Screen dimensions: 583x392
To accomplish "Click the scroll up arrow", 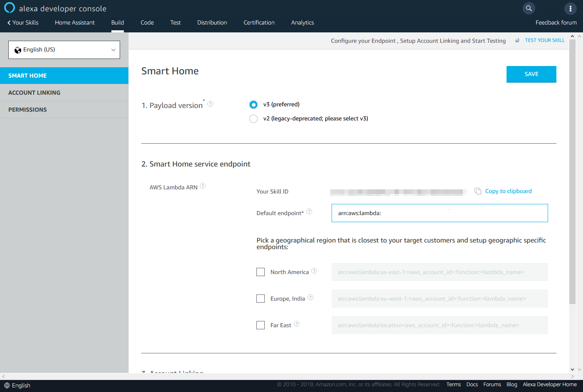I will pyautogui.click(x=572, y=36).
